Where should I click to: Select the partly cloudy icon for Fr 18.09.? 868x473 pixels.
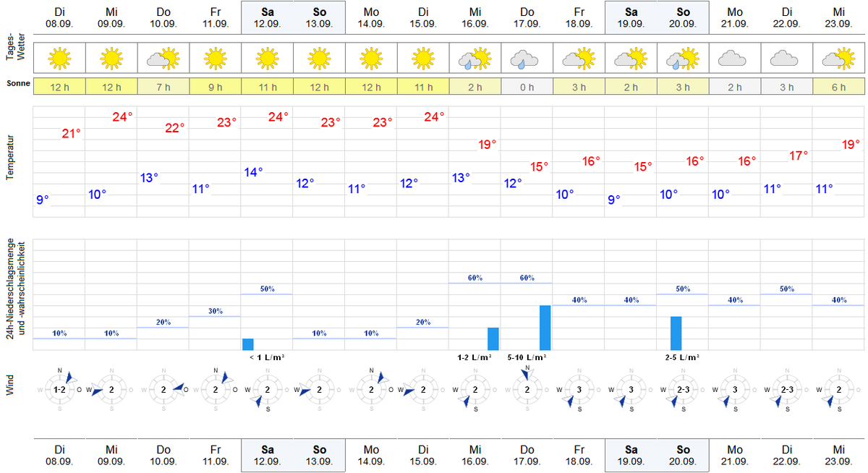pos(579,58)
